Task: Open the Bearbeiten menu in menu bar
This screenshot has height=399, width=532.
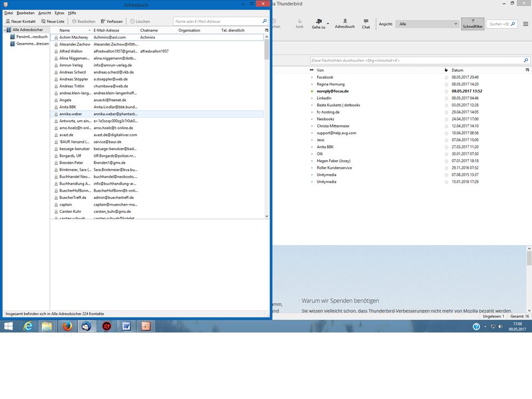Action: [x=25, y=13]
